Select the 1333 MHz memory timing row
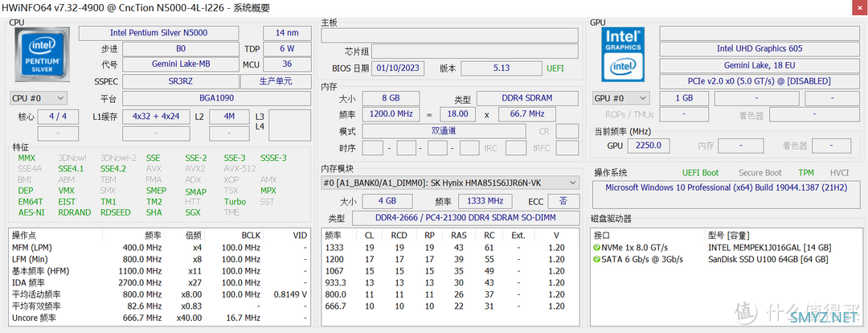The width and height of the screenshot is (868, 333). pos(448,248)
